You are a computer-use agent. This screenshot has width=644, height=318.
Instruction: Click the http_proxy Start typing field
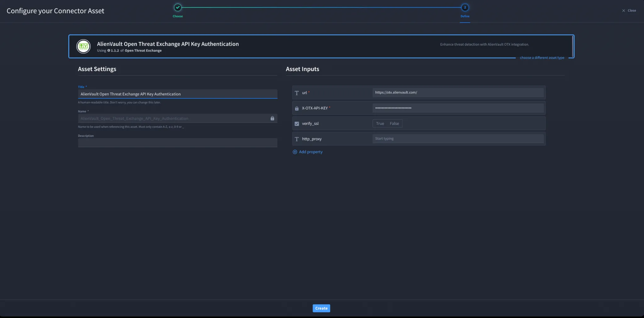tap(458, 139)
